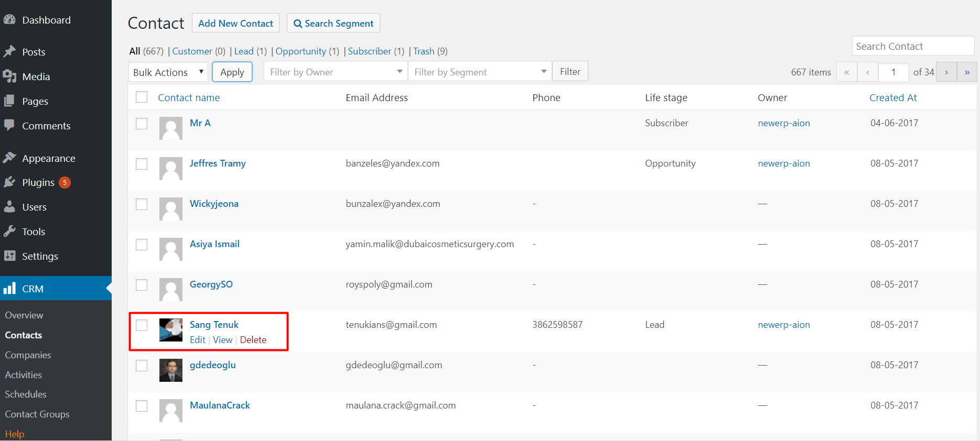980x441 pixels.
Task: Go to next page arrow
Action: [x=946, y=72]
